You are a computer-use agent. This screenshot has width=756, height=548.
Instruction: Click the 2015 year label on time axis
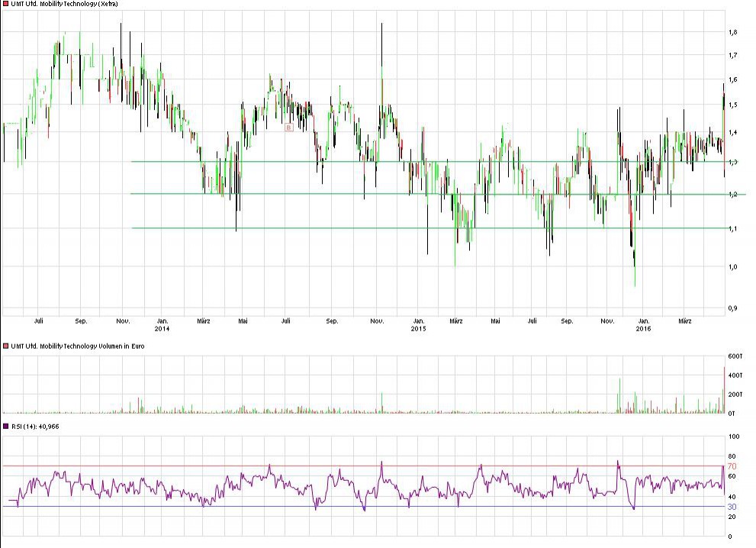click(x=418, y=329)
